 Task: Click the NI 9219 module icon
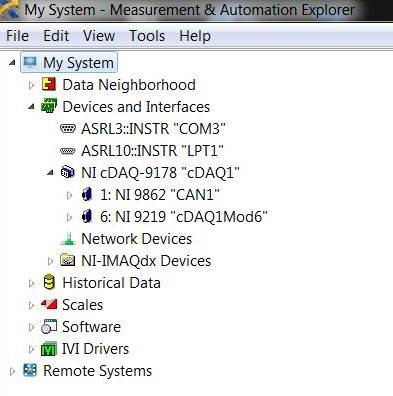click(87, 216)
